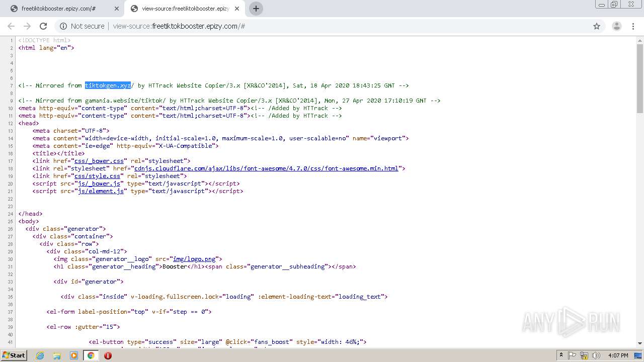Open the Action Center flag icon
Image resolution: width=644 pixels, height=362 pixels.
tap(573, 355)
